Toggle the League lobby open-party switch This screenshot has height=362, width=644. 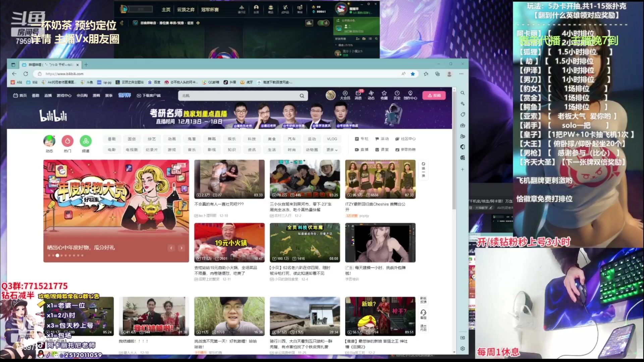coord(323,23)
